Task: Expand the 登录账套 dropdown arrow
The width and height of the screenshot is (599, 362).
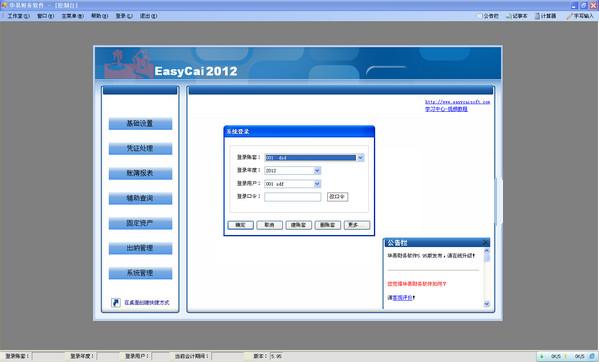Action: [360, 158]
